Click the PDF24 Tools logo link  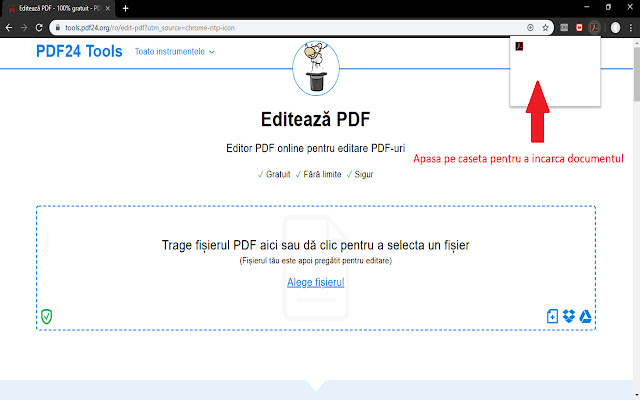pyautogui.click(x=79, y=51)
